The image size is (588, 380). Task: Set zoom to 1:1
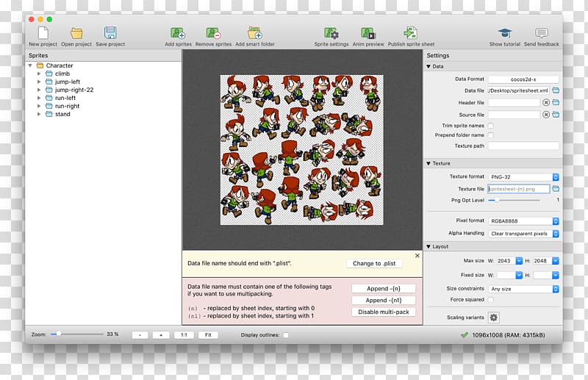point(184,335)
